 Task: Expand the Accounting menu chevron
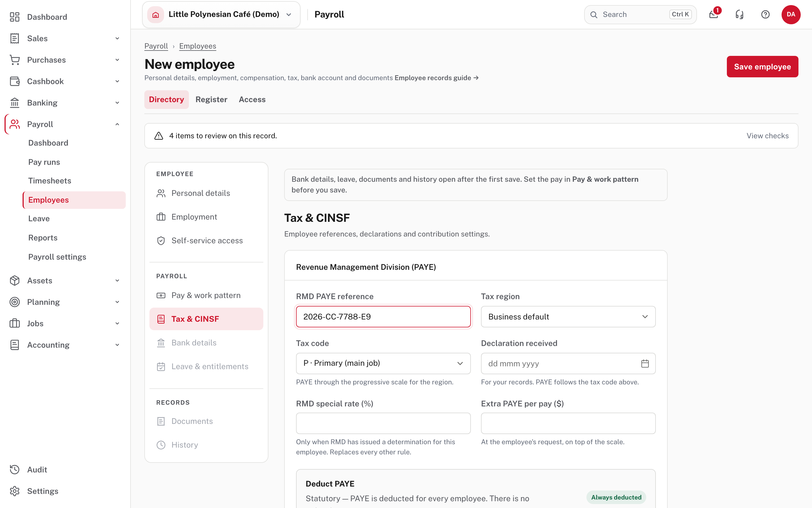coord(118,345)
